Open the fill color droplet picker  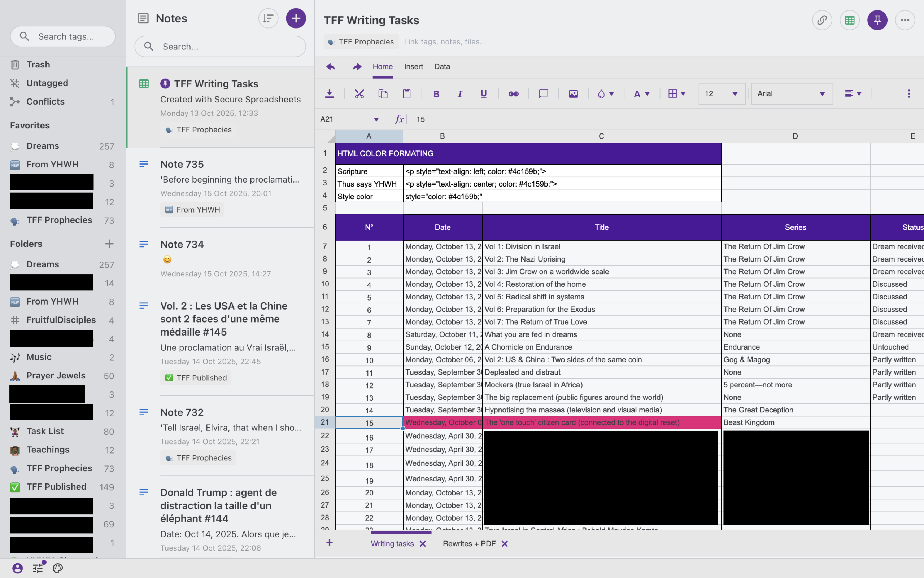pyautogui.click(x=605, y=94)
